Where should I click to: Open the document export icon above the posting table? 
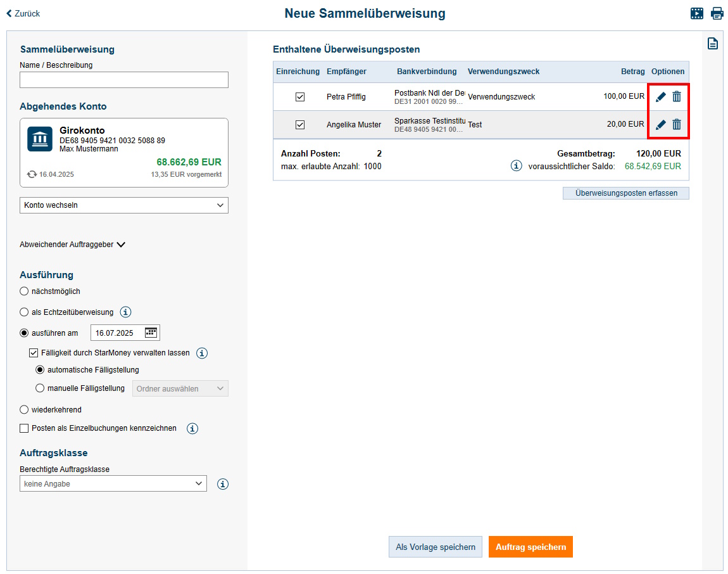pyautogui.click(x=713, y=43)
